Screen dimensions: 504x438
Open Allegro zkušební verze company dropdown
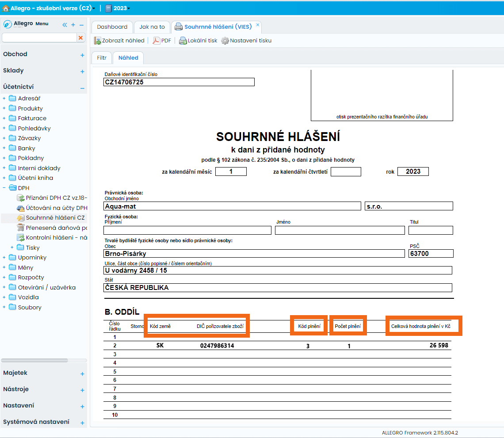(x=94, y=9)
